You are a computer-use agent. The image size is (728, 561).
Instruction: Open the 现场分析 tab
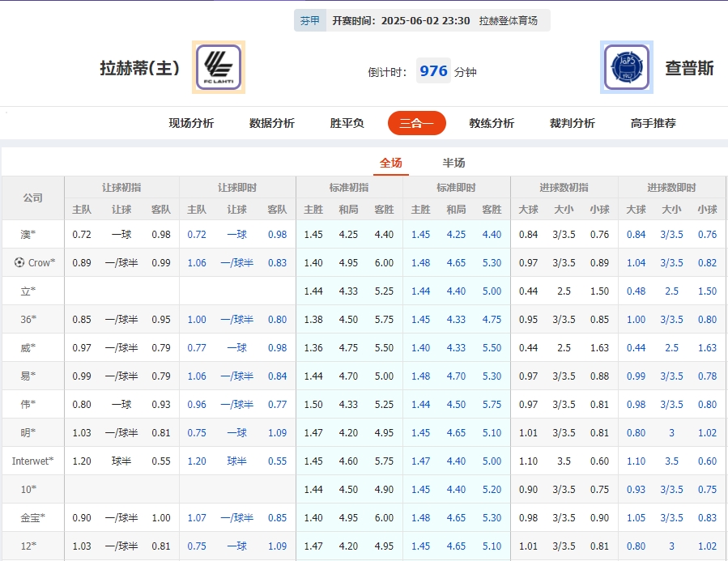pyautogui.click(x=190, y=123)
